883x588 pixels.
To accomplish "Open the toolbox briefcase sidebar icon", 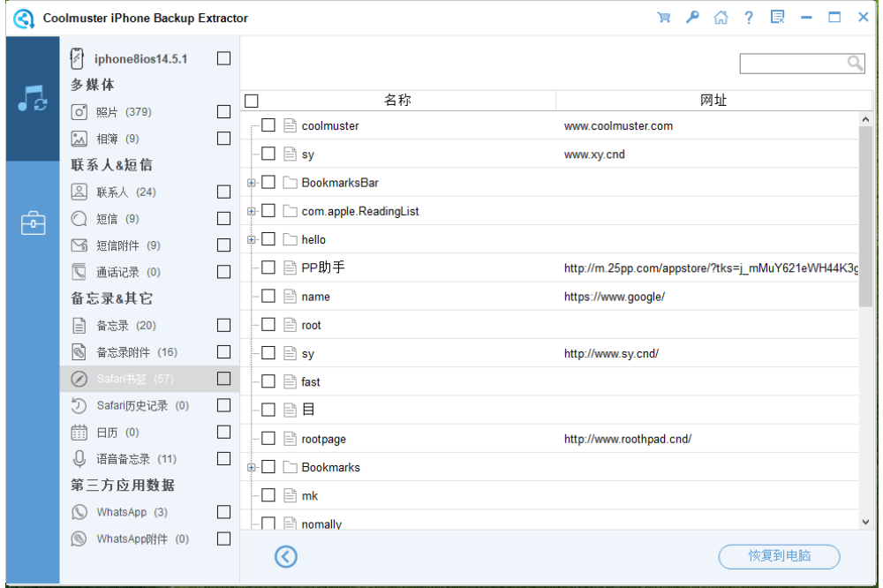I will (x=33, y=223).
